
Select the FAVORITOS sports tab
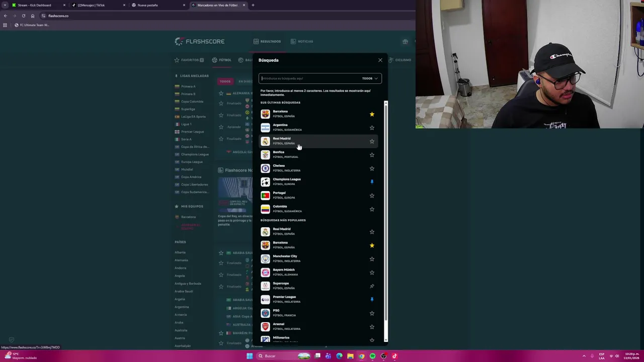[x=189, y=60]
